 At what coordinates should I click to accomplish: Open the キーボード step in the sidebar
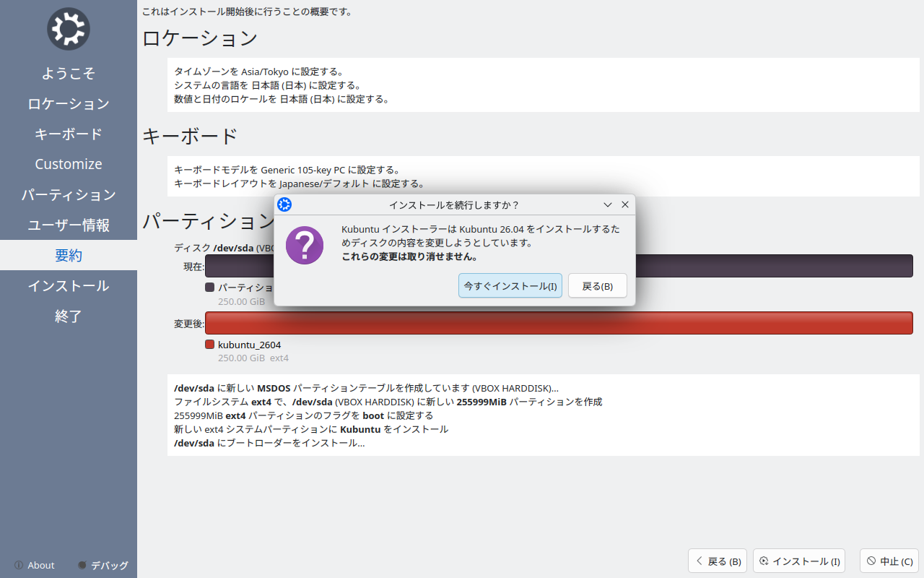[x=69, y=134]
